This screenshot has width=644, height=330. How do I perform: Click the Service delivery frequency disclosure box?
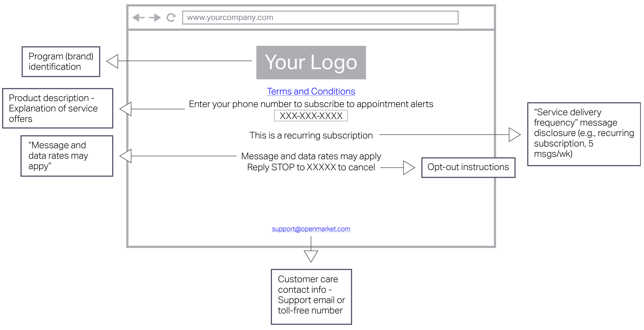584,134
